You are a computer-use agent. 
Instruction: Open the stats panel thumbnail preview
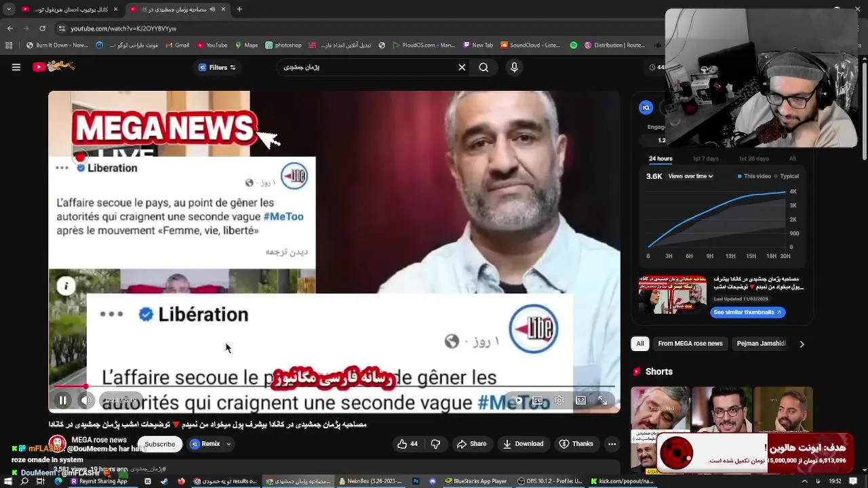(x=673, y=294)
